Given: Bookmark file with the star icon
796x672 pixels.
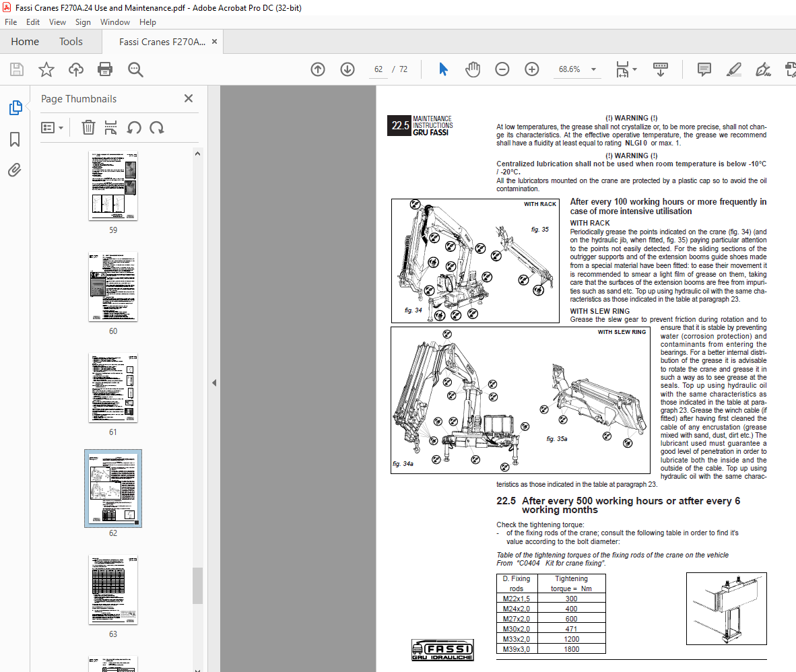Looking at the screenshot, I should coord(46,69).
